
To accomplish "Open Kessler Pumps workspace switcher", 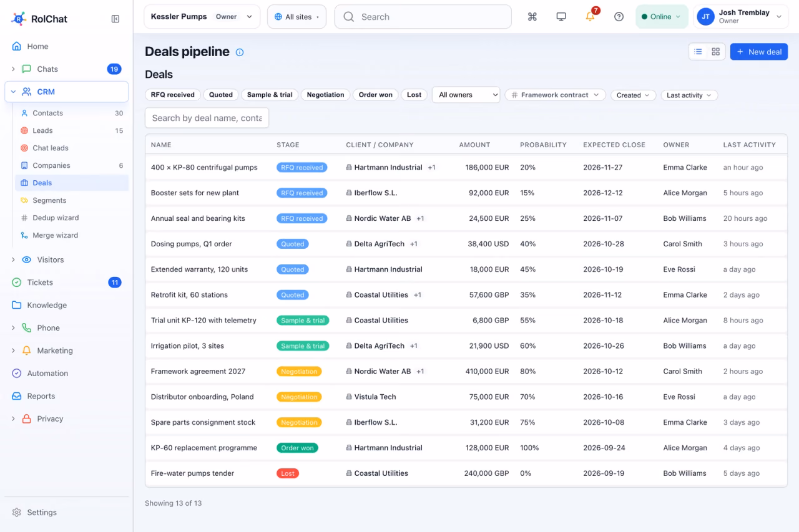I will tap(202, 17).
